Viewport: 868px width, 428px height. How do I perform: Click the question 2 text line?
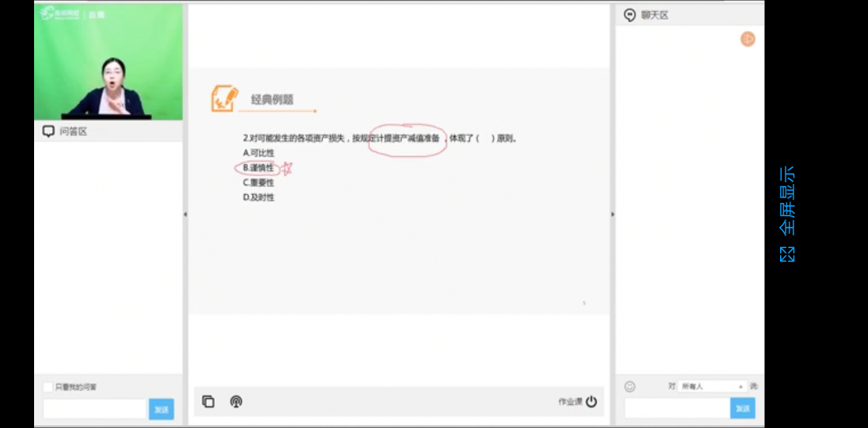click(380, 139)
